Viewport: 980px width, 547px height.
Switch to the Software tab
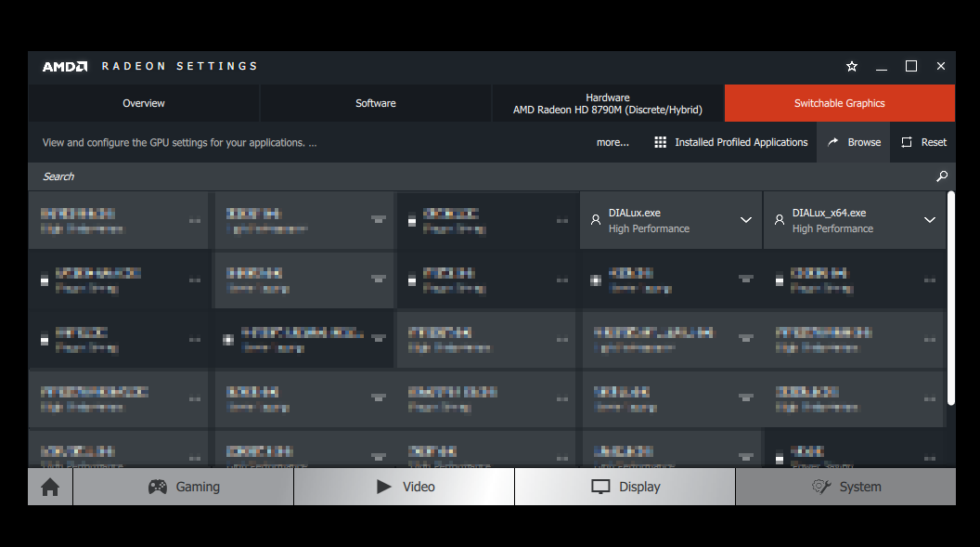pyautogui.click(x=376, y=103)
